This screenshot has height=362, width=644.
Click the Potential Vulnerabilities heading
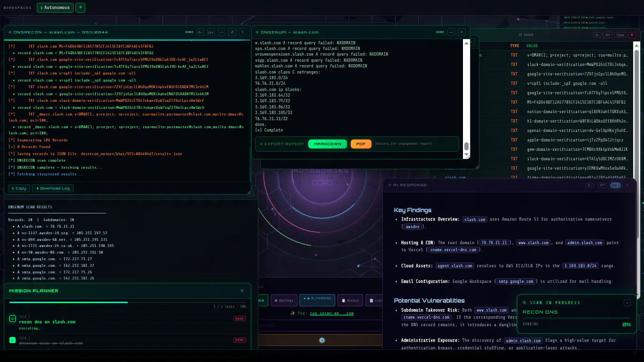pos(429,301)
